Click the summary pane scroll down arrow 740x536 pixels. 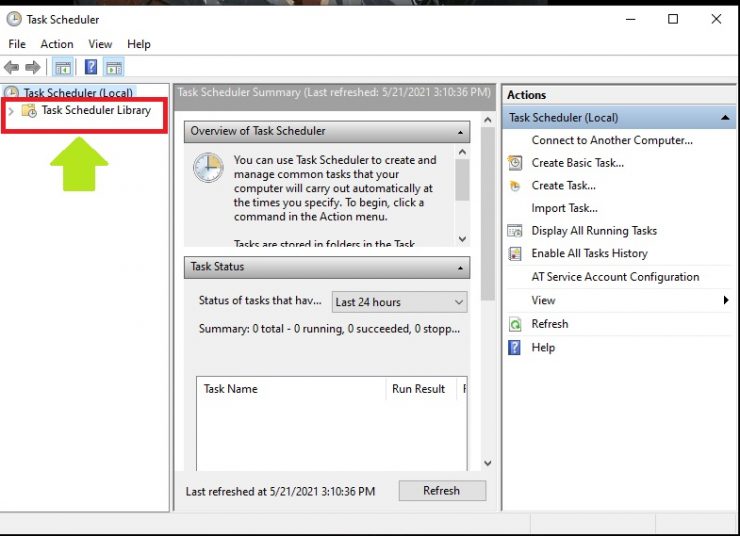pyautogui.click(x=488, y=463)
